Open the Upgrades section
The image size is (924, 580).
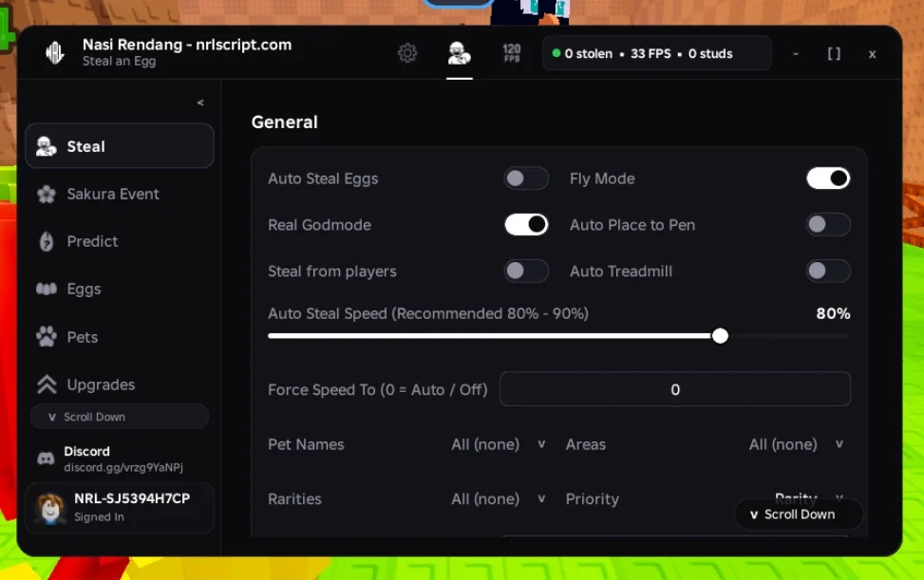point(120,384)
